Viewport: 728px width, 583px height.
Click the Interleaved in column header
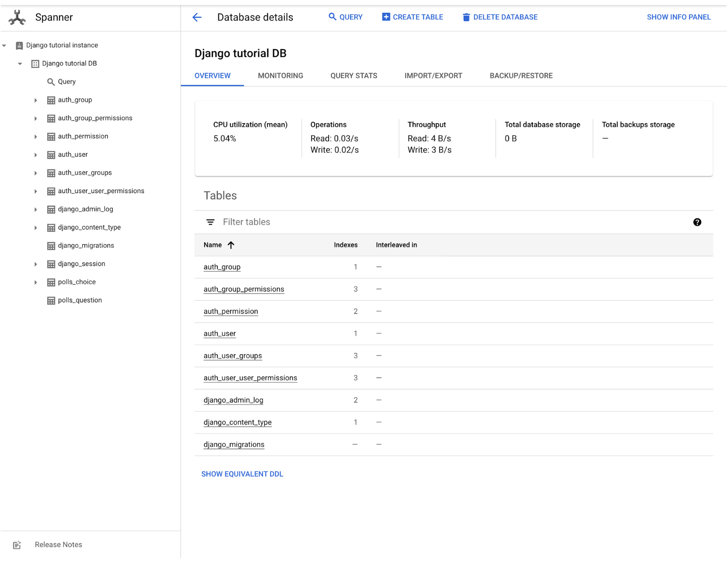tap(396, 245)
